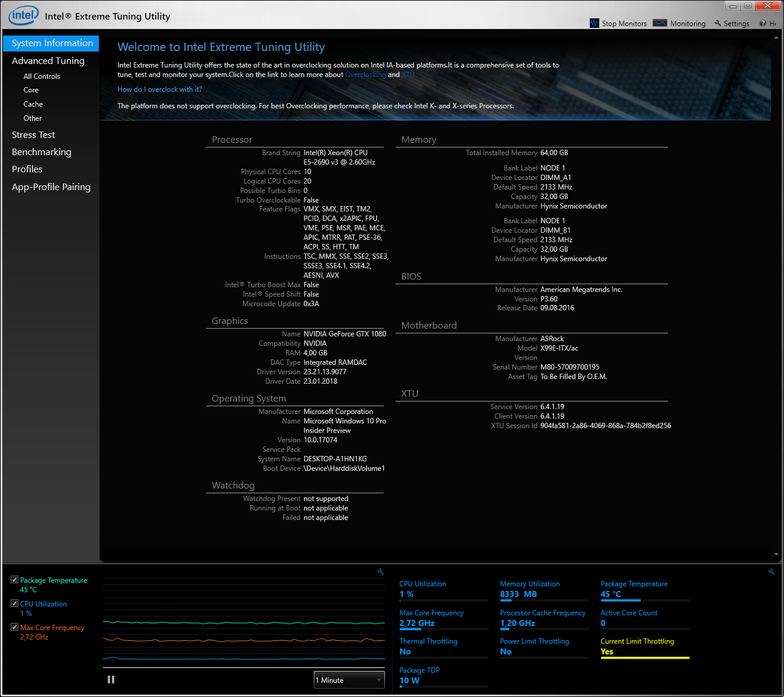
Task: Follow the Overclocking hyperlink
Action: point(365,75)
